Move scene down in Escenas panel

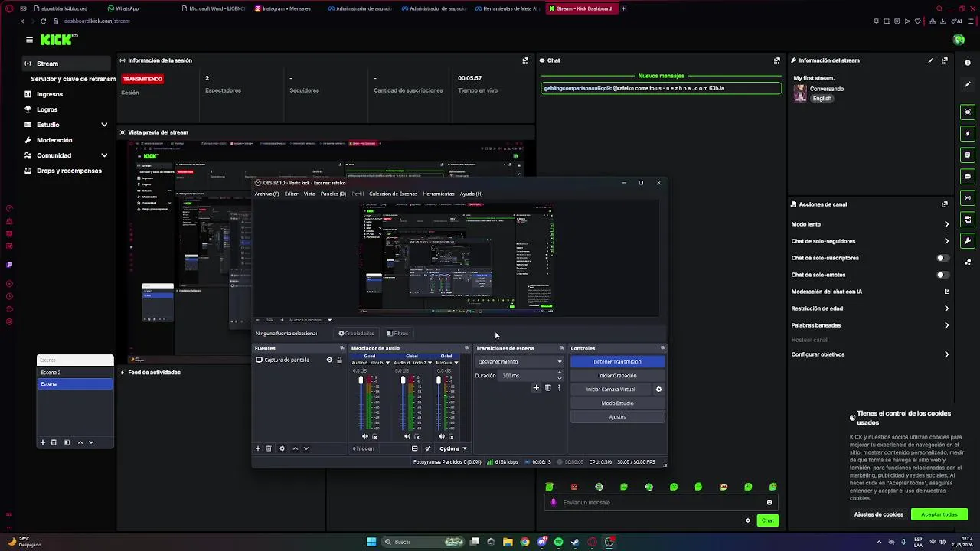(x=91, y=442)
